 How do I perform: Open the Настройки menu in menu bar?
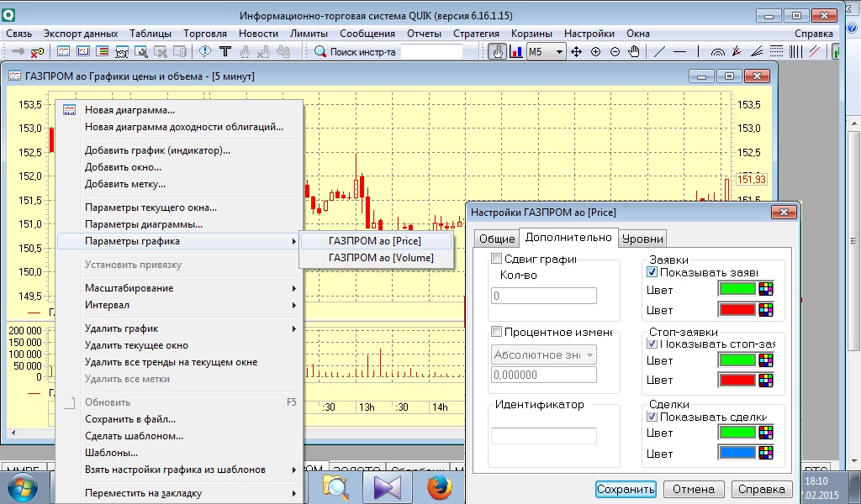(x=589, y=34)
